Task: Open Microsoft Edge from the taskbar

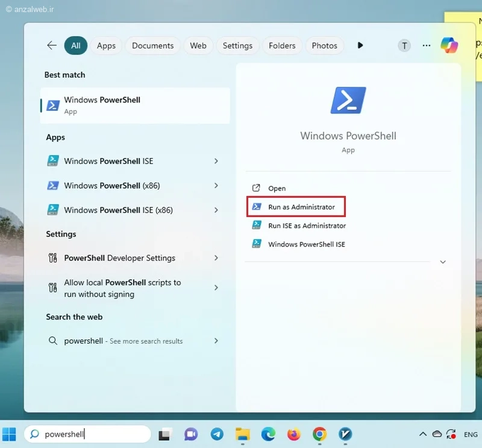Action: 268,434
